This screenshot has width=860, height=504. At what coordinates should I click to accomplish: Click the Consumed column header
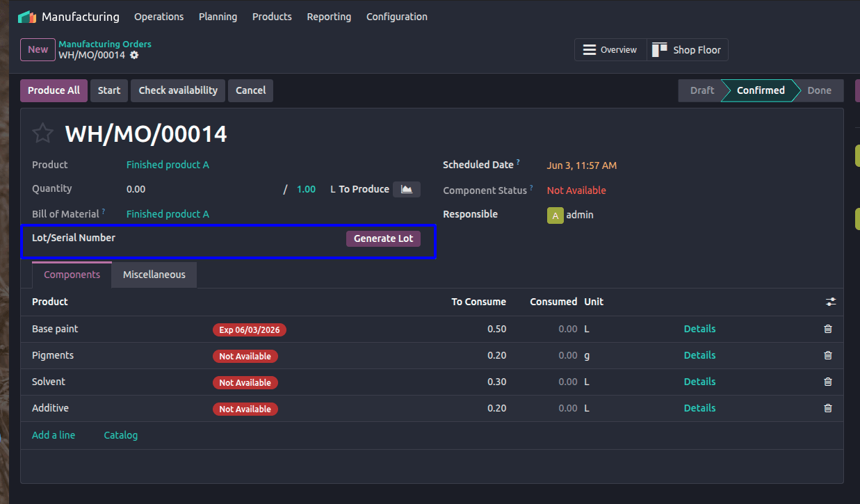click(553, 302)
